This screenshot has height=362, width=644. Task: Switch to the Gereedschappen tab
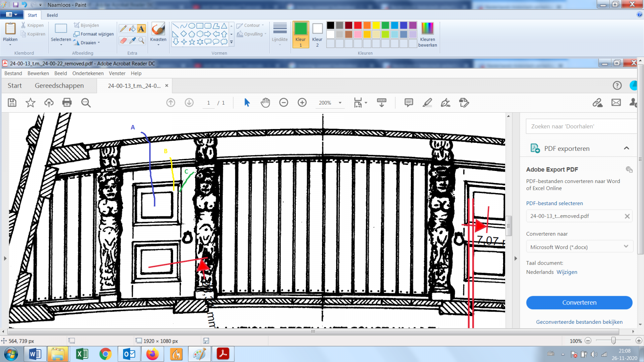tap(59, 86)
